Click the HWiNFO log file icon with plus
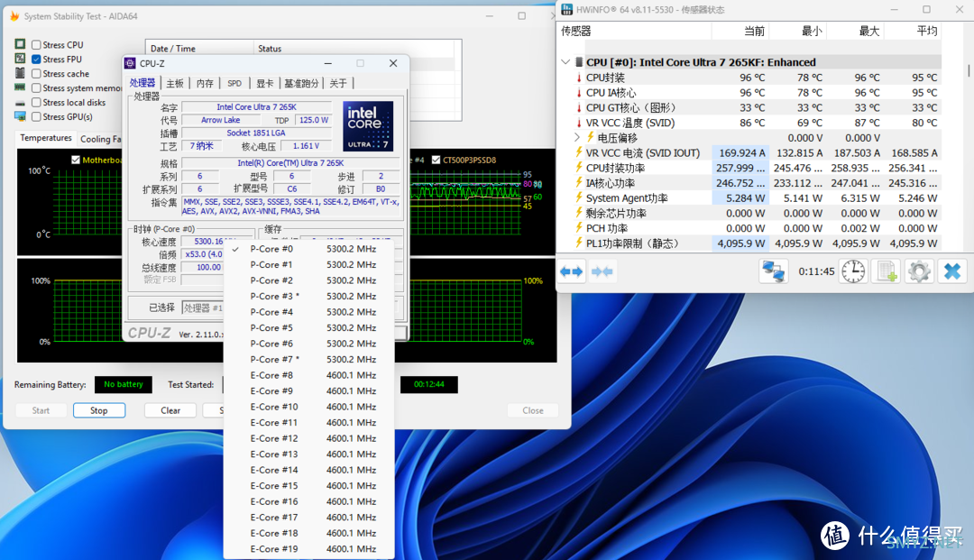Image resolution: width=974 pixels, height=560 pixels. click(887, 271)
